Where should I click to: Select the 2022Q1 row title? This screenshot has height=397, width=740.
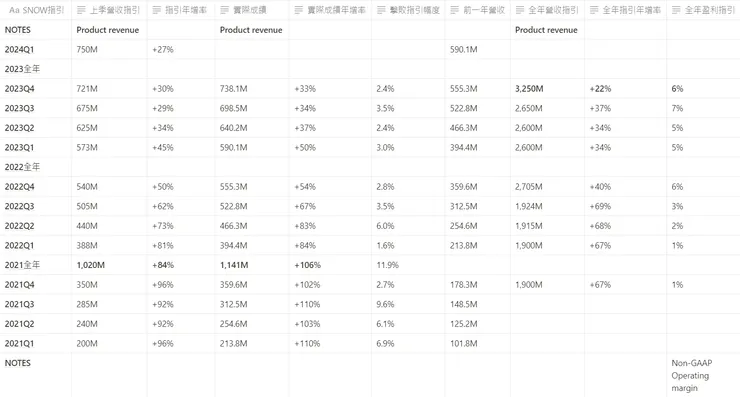coord(19,245)
